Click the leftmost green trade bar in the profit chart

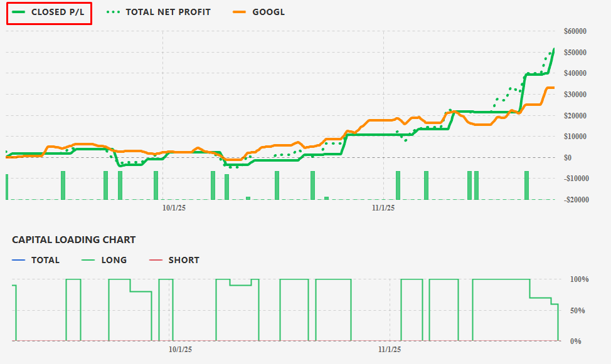7,187
